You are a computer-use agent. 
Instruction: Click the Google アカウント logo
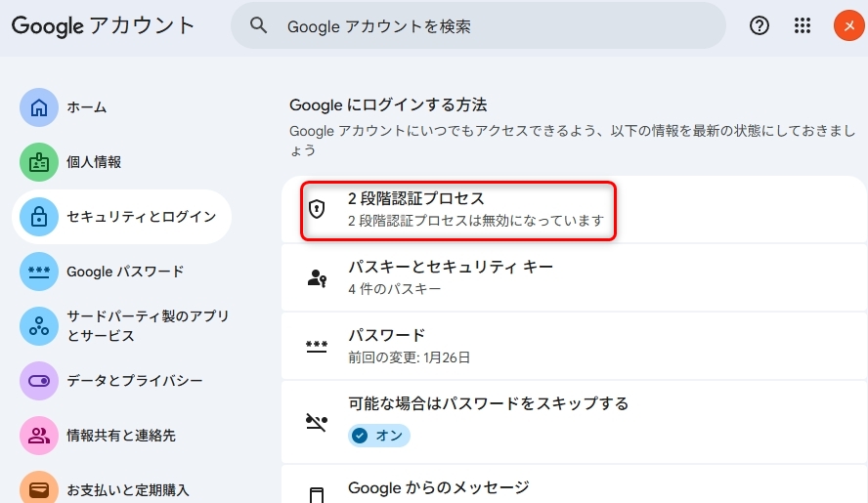[x=103, y=26]
